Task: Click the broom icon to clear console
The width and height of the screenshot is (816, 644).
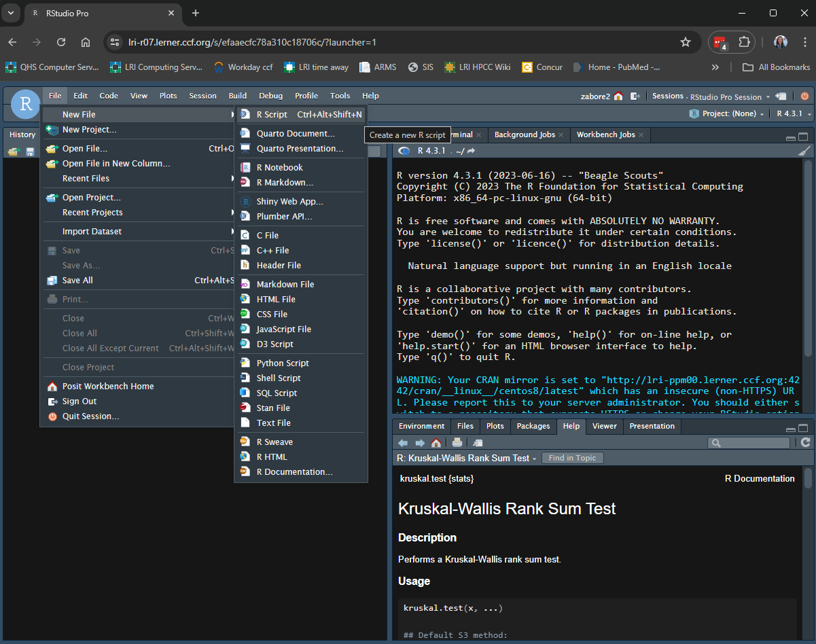Action: [804, 151]
